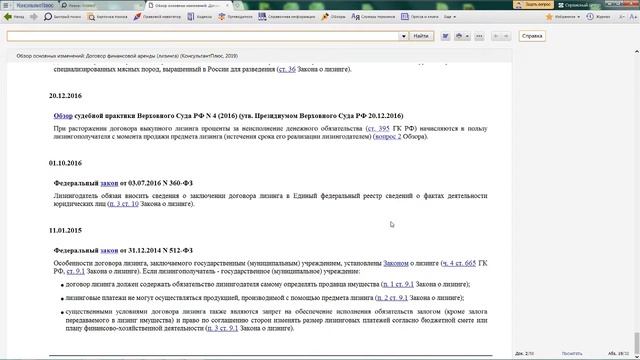Open the ст. 36 link

[x=287, y=69]
